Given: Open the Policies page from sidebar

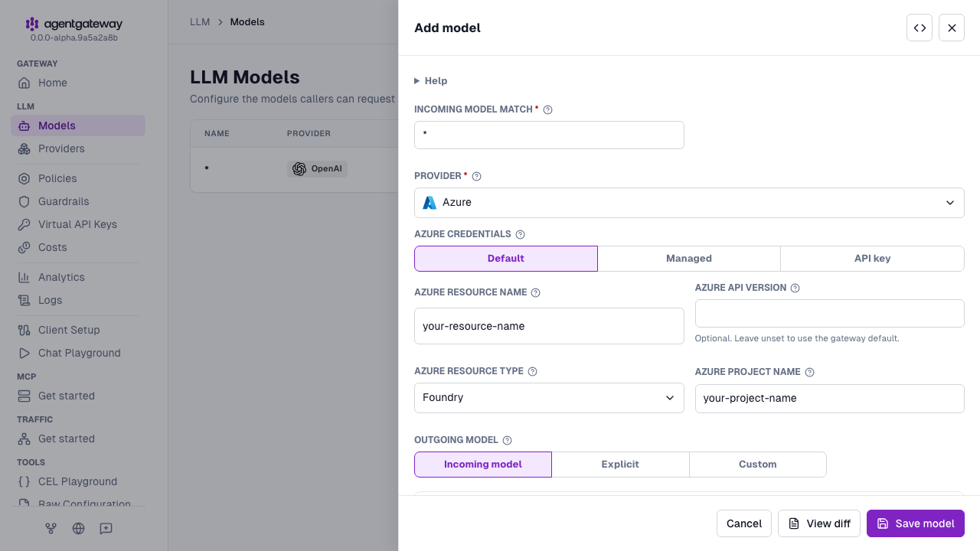Looking at the screenshot, I should coord(78,178).
